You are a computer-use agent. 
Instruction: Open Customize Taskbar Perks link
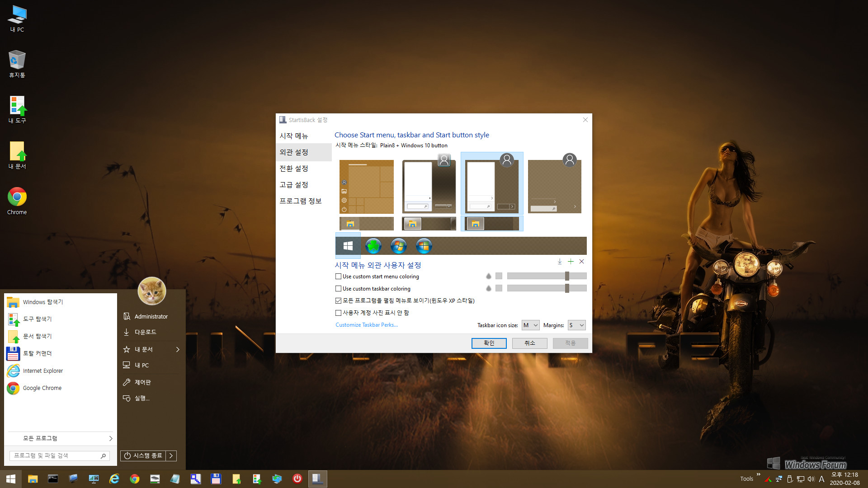pyautogui.click(x=367, y=325)
